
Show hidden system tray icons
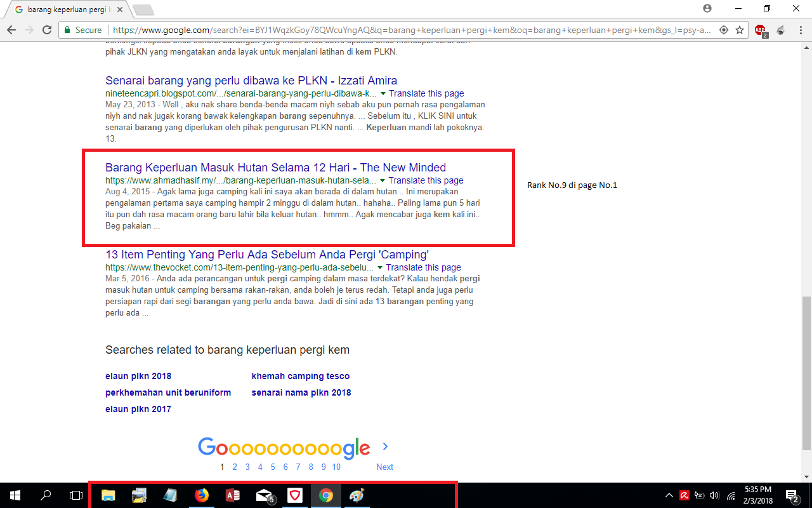(669, 495)
